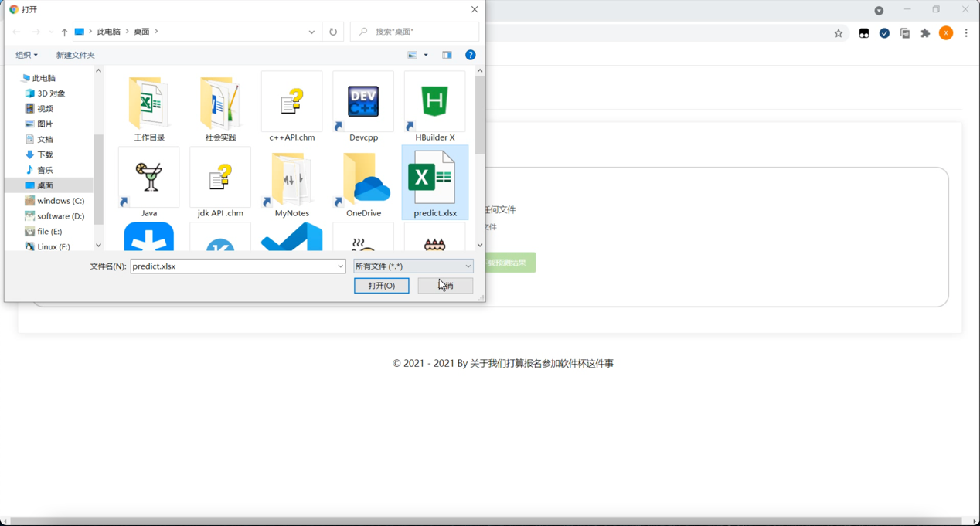980x526 pixels.
Task: Expand the 桌面 breadcrumb arrow
Action: pos(156,32)
